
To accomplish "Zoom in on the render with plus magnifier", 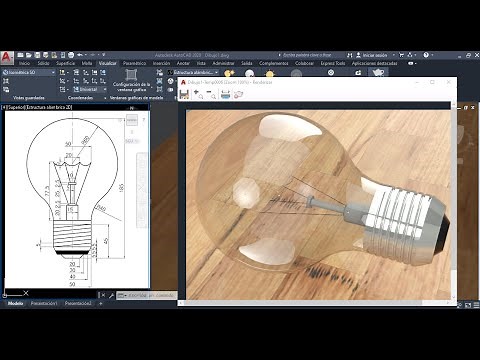I will tap(198, 94).
